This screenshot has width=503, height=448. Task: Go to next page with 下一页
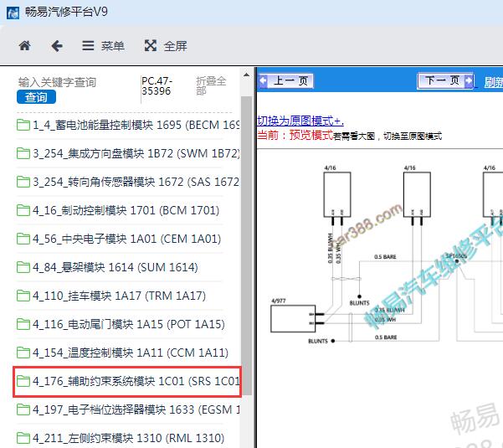445,80
